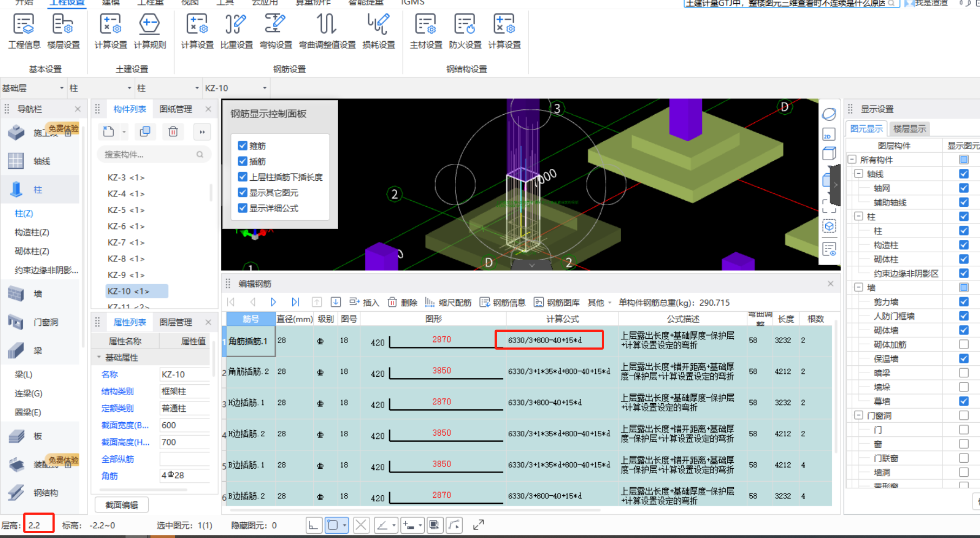Collapse the 所有构件 tree node
Image resolution: width=980 pixels, height=538 pixels.
[x=852, y=160]
